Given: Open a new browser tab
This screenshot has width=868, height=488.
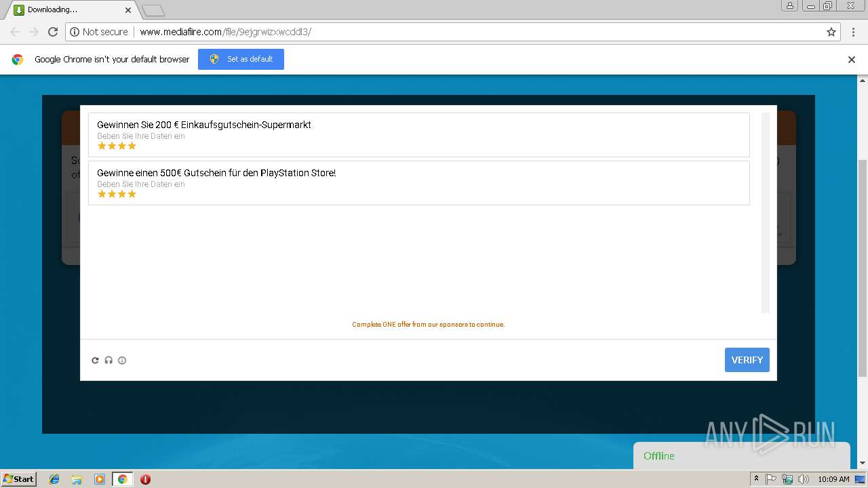Looking at the screenshot, I should [x=153, y=10].
